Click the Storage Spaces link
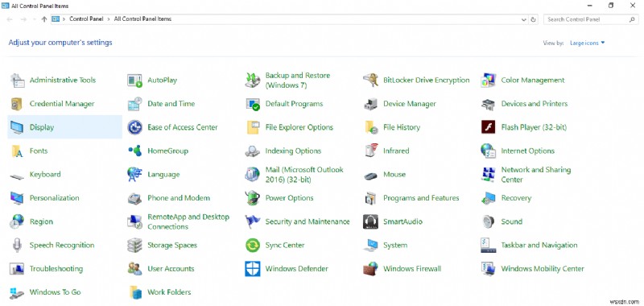This screenshot has width=644, height=306. click(x=172, y=246)
